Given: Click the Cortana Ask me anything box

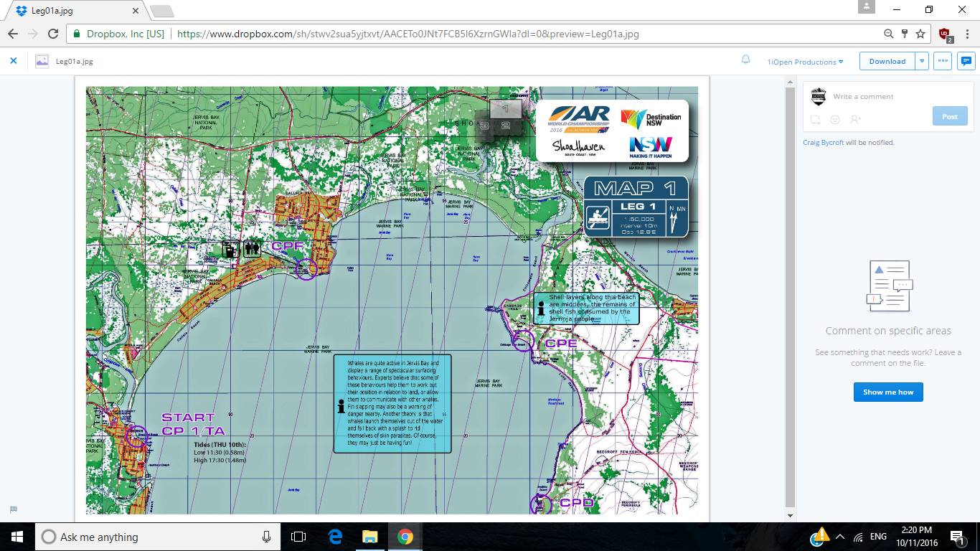Looking at the screenshot, I should tap(157, 537).
